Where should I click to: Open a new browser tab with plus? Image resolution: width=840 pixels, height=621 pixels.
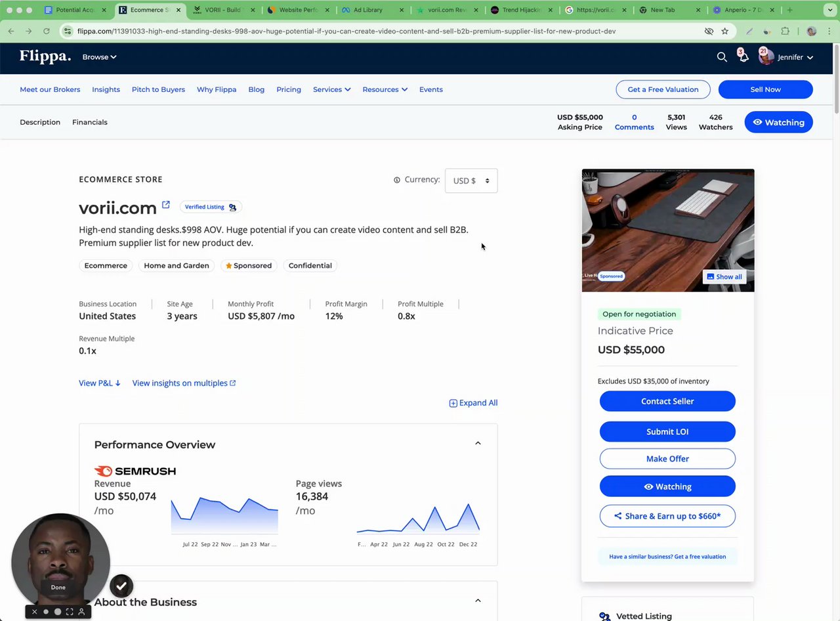pos(789,10)
